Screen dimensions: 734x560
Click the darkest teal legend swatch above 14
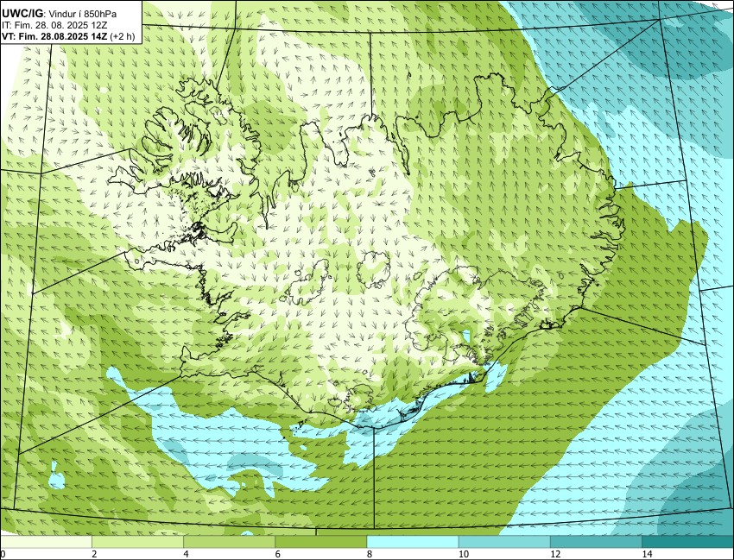[x=688, y=542]
